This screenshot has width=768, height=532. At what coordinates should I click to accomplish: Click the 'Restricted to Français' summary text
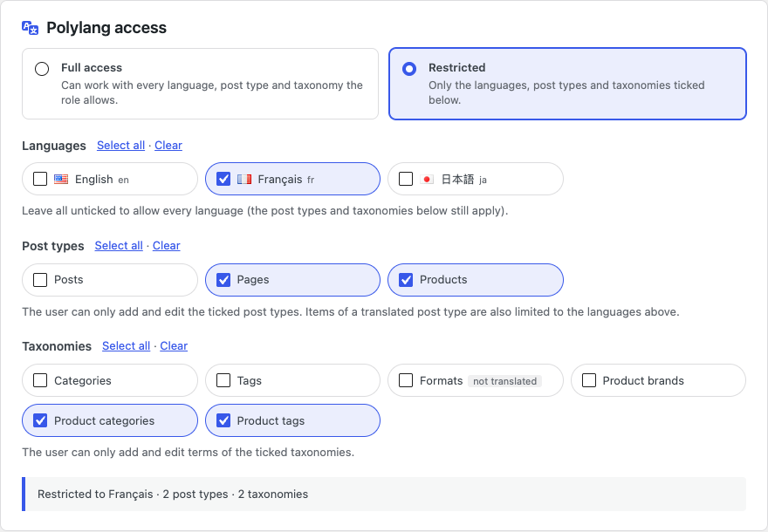tap(173, 494)
